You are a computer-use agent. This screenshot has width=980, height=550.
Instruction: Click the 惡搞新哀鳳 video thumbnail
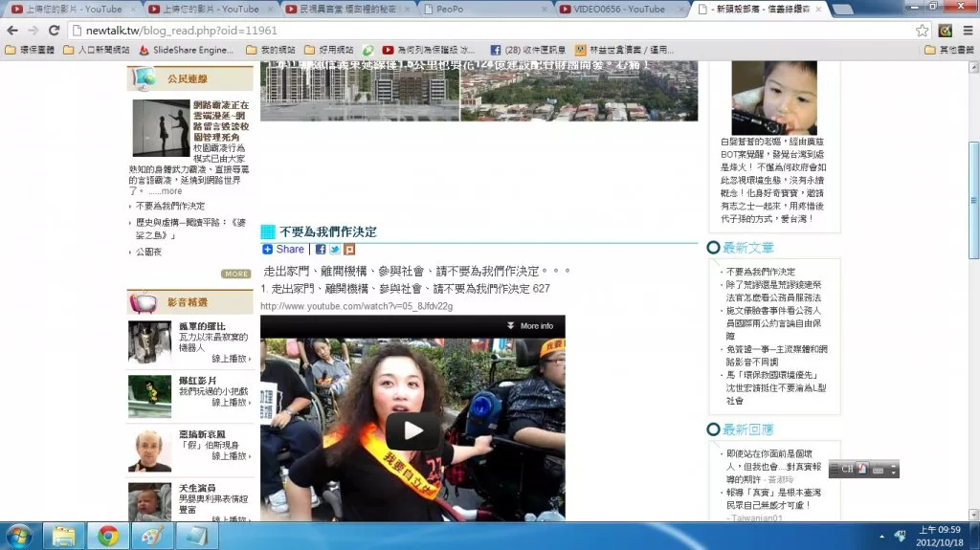[149, 451]
